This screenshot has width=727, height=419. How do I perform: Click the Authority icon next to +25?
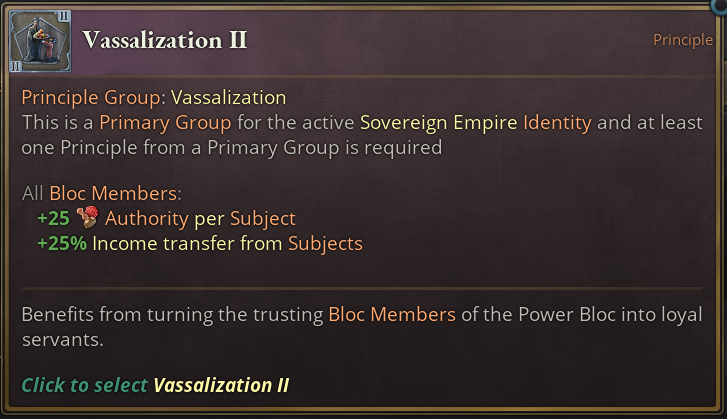tap(88, 218)
